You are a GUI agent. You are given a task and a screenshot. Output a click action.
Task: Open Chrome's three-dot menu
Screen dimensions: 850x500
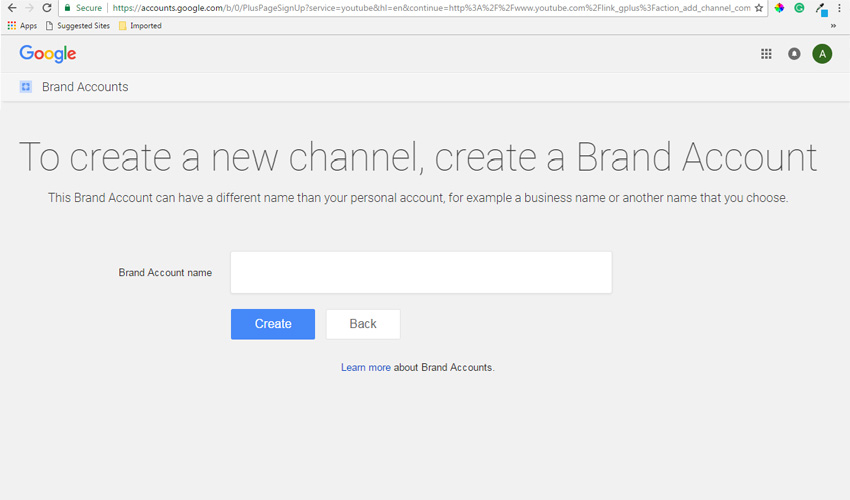(839, 8)
